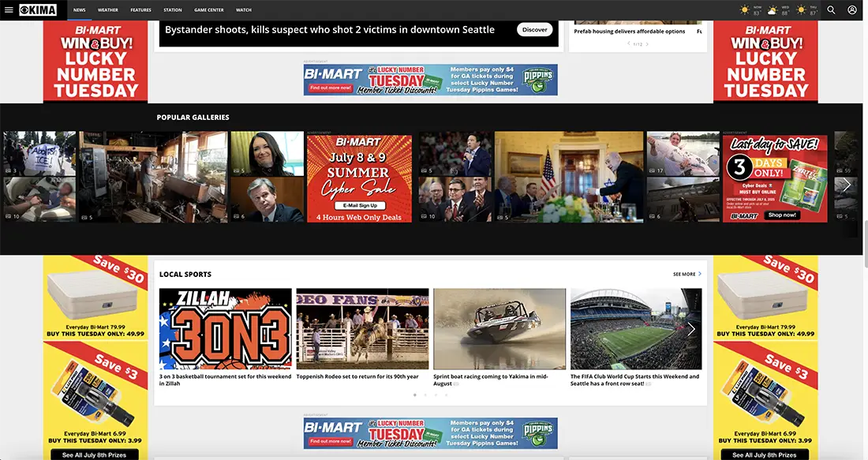Open the Features menu item

140,10
